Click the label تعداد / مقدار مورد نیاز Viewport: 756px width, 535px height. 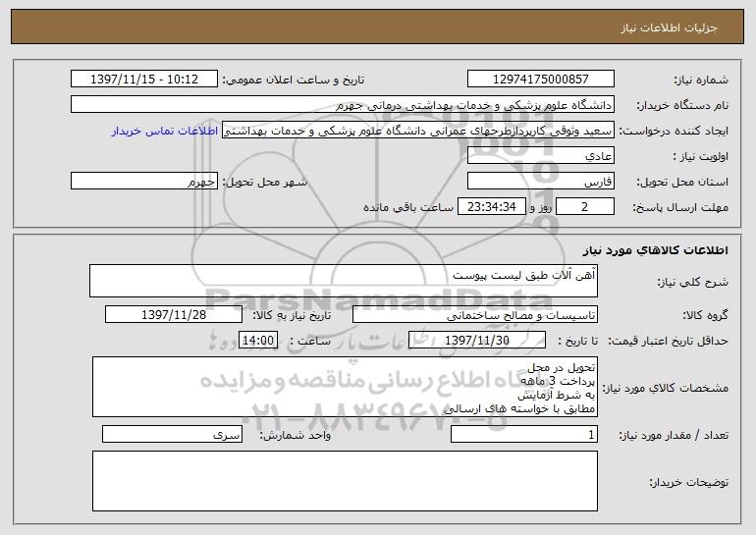674,435
